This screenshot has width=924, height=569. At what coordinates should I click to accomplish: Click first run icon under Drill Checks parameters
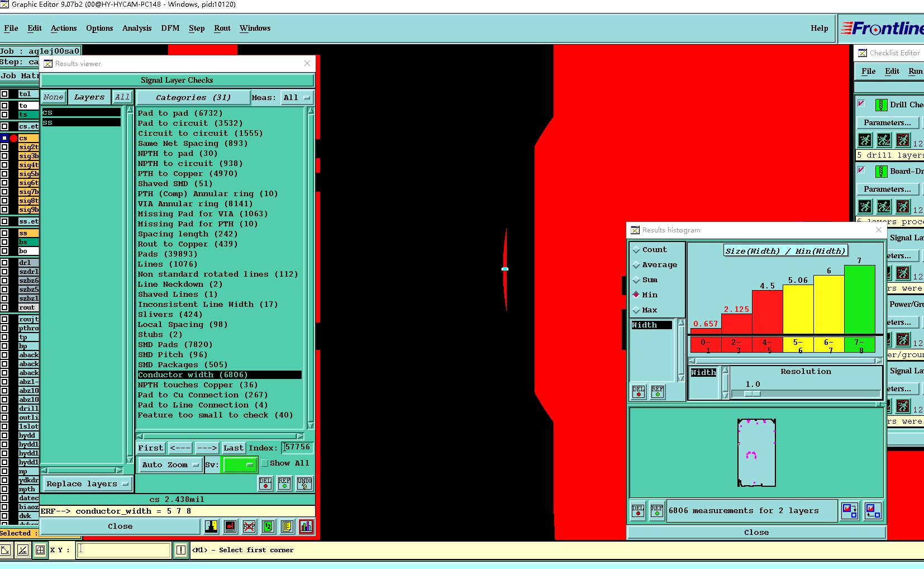[x=865, y=140]
